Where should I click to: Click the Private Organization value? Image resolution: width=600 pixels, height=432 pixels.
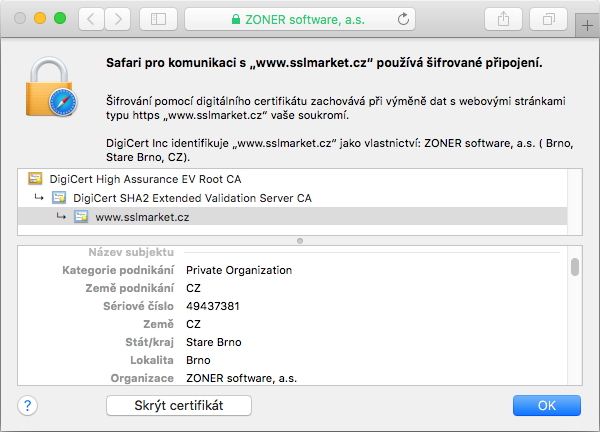(239, 270)
